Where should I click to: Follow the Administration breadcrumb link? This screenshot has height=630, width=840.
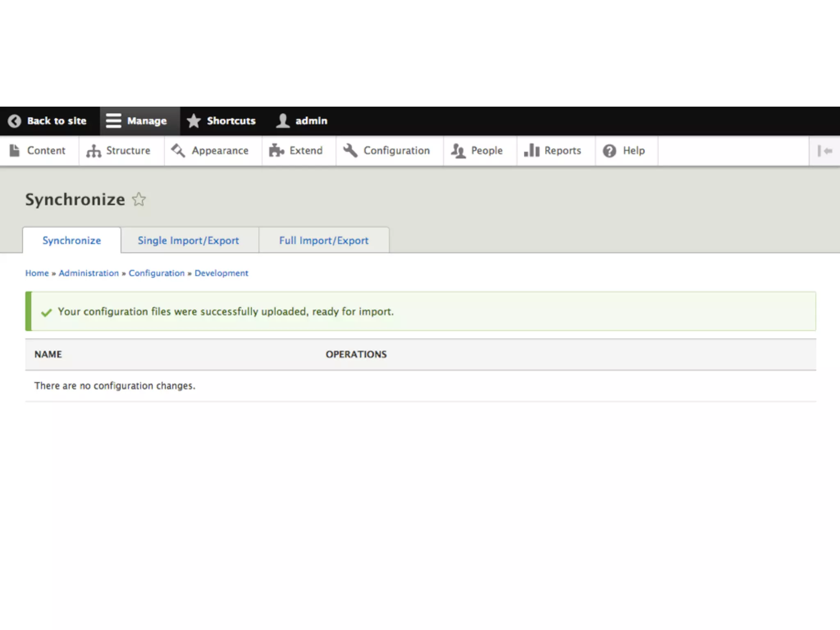tap(89, 273)
